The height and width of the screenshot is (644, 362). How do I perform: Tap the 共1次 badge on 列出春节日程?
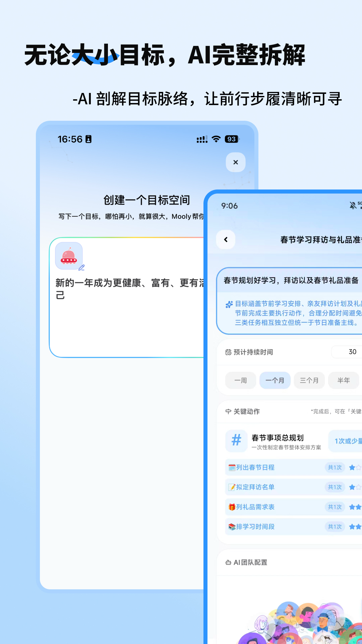coord(335,467)
